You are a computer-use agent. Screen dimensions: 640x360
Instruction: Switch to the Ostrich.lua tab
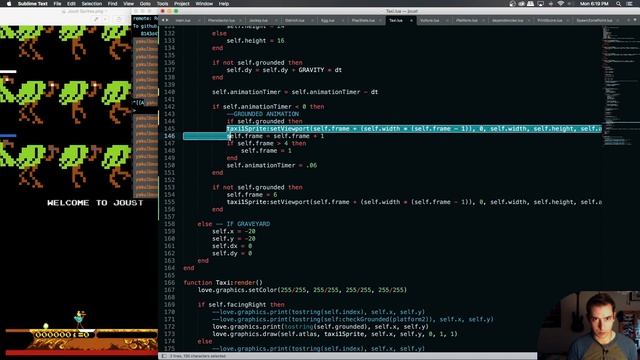tap(295, 20)
